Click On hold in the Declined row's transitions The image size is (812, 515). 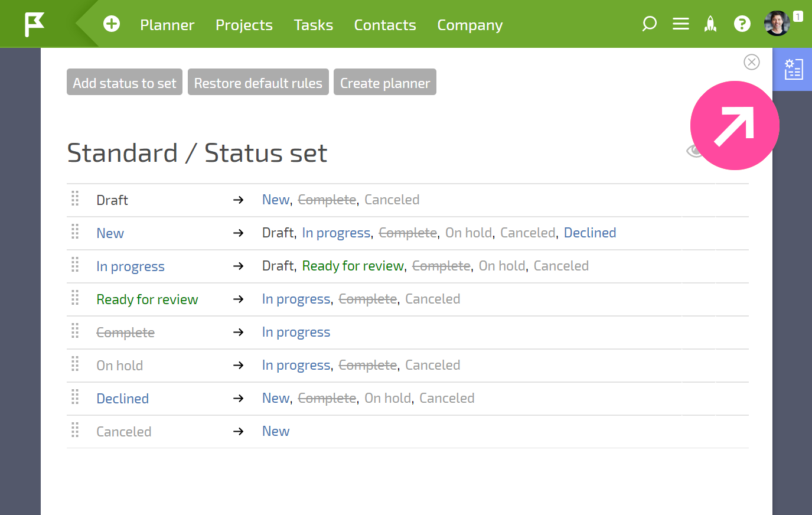pyautogui.click(x=387, y=398)
